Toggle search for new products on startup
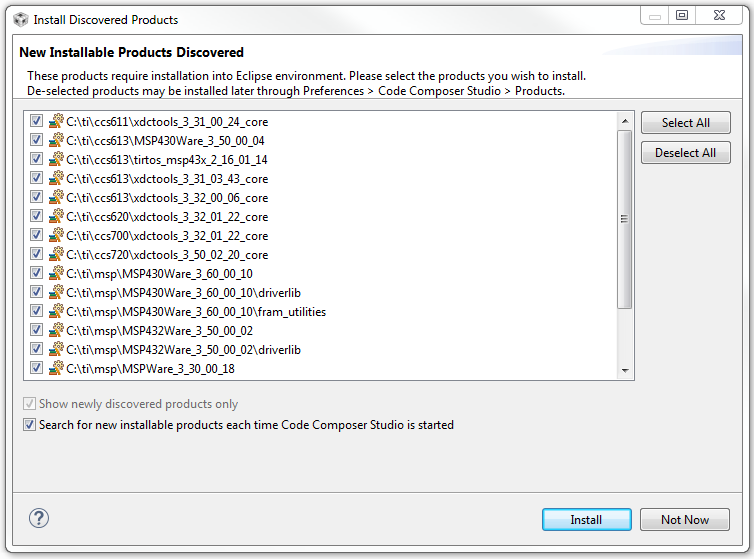Viewport: 754px width, 559px height. point(29,425)
